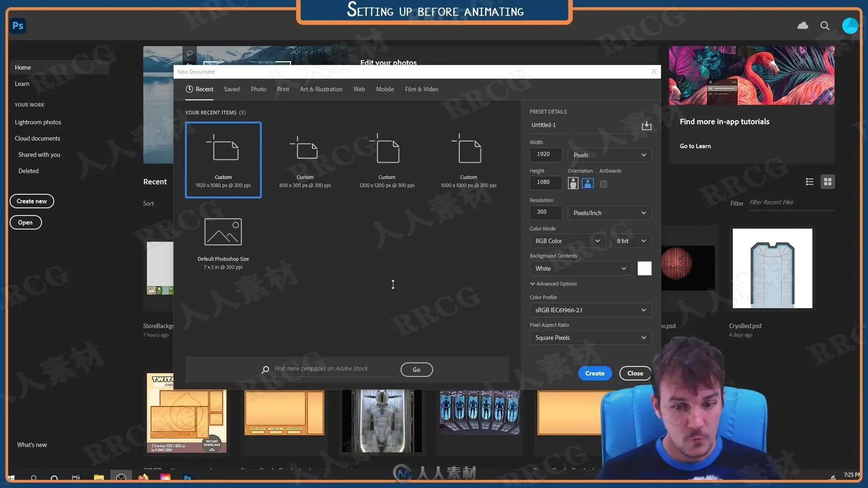This screenshot has height=488, width=868.
Task: Select Home in the left sidebar
Action: point(59,67)
